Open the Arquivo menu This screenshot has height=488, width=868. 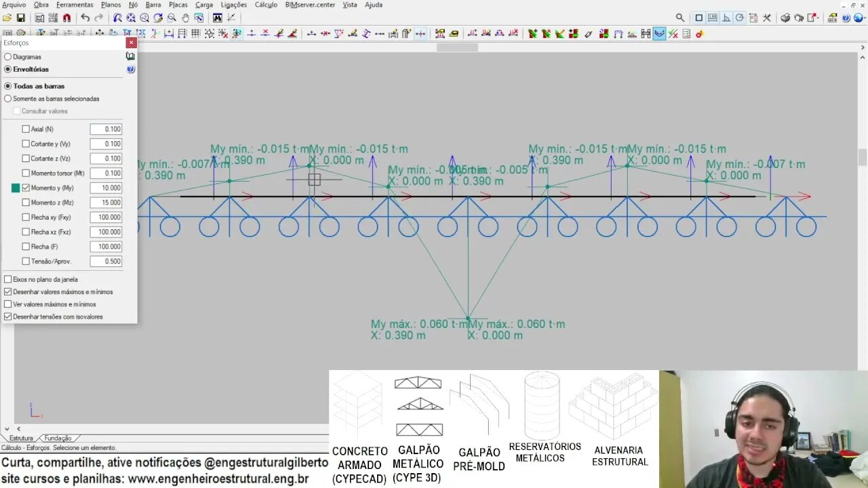(x=14, y=5)
